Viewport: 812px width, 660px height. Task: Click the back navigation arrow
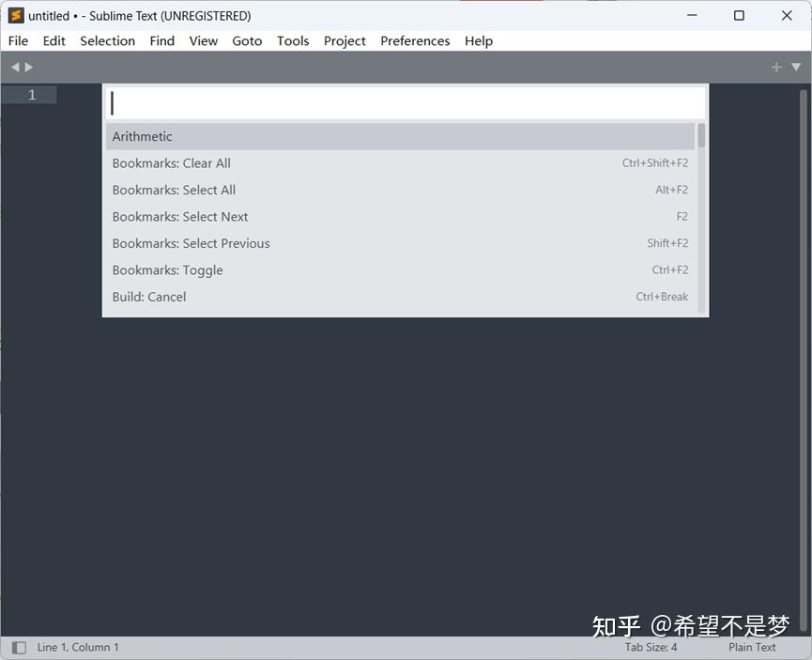[x=13, y=66]
